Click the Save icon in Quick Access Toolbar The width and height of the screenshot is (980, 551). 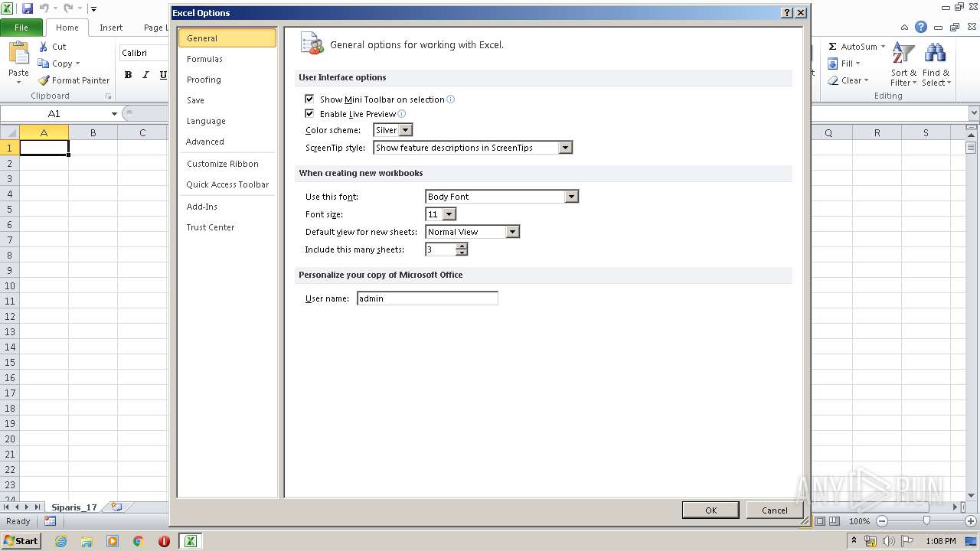tap(28, 8)
